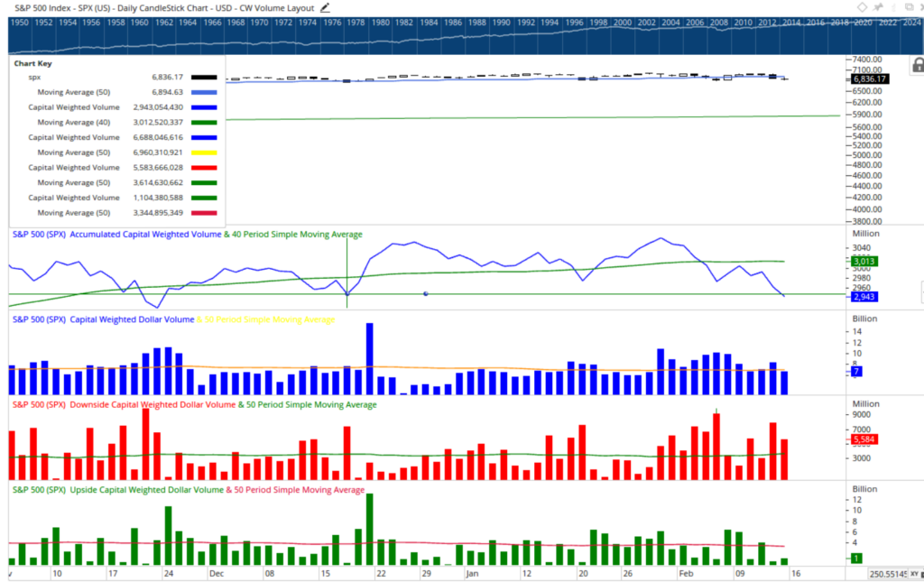The image size is (924, 582).
Task: Select spx entry in the Chart Key
Action: coord(34,79)
